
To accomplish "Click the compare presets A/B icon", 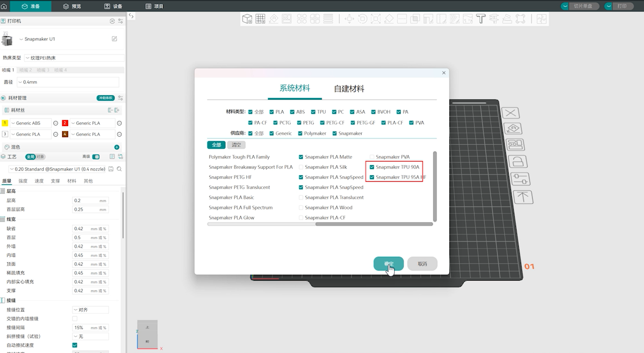I will pyautogui.click(x=121, y=157).
